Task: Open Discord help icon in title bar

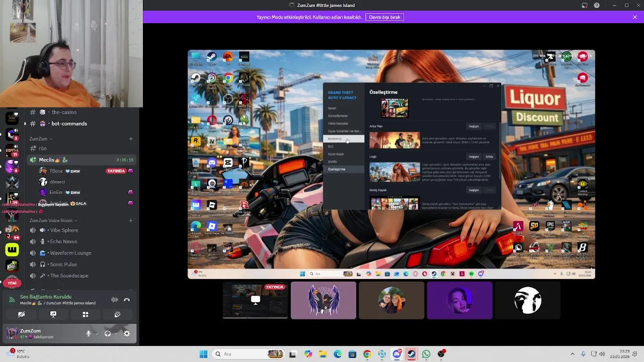Action: pos(597,6)
